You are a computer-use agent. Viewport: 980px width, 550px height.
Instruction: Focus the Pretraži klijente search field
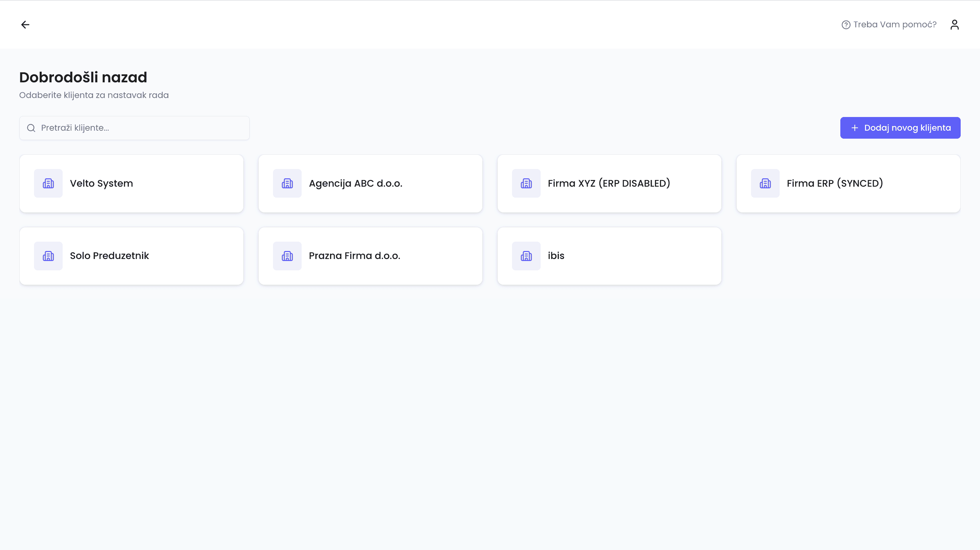[x=141, y=128]
